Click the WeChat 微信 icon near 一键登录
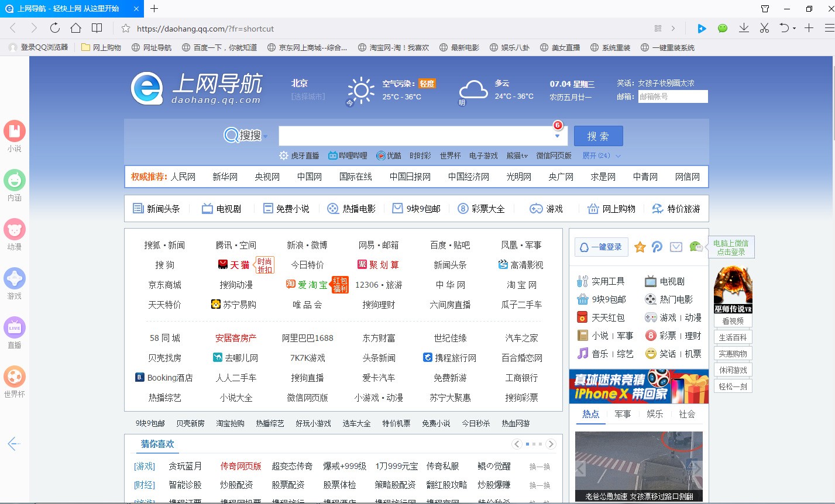The height and width of the screenshot is (504, 835). point(696,247)
